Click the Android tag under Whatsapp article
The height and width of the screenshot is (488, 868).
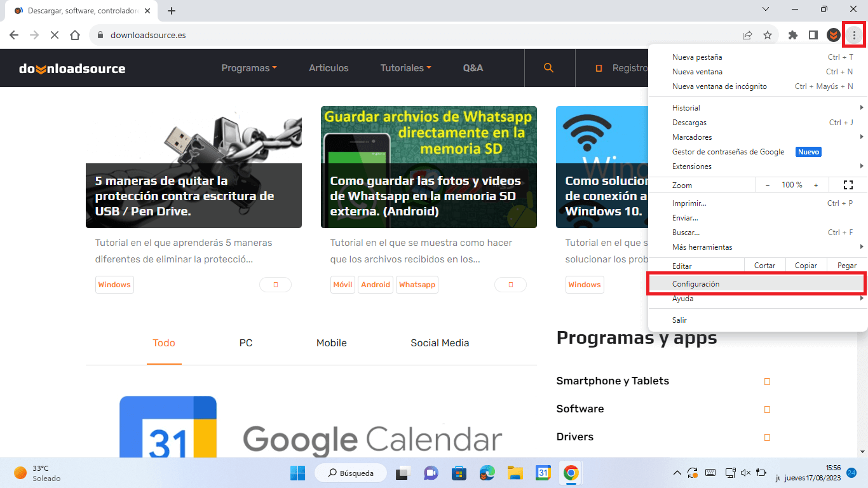376,285
